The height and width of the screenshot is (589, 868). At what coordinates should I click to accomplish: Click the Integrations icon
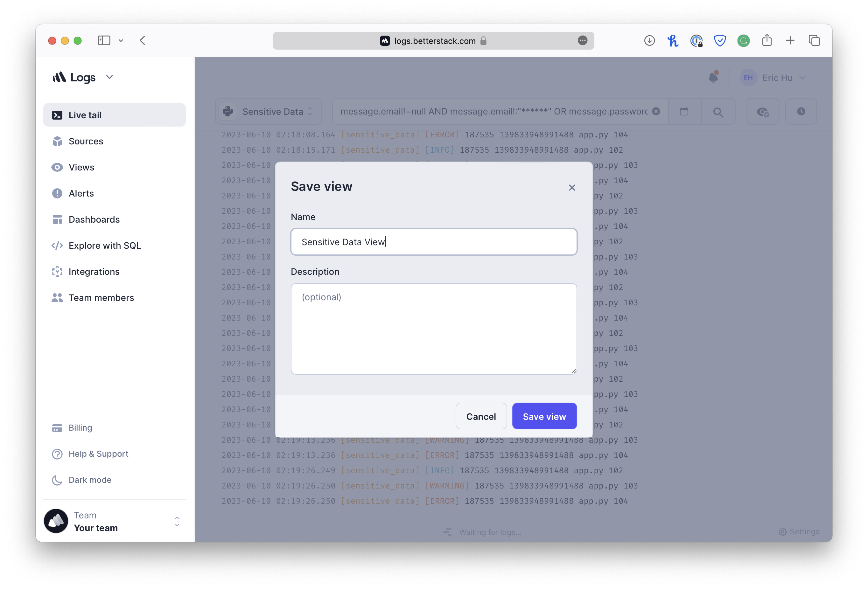[x=57, y=272]
